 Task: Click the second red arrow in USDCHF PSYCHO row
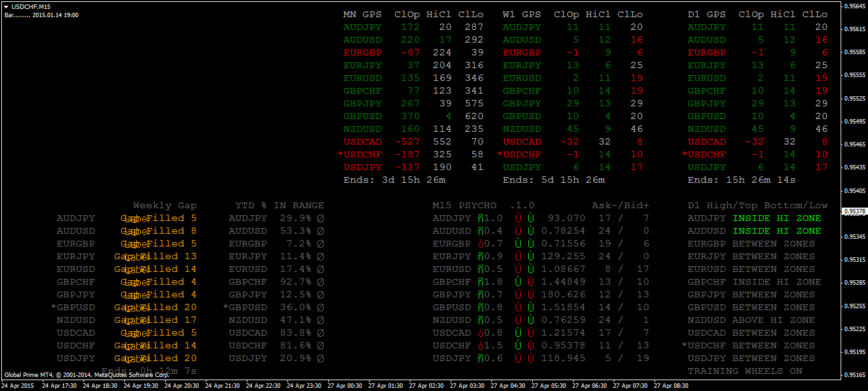tap(531, 345)
